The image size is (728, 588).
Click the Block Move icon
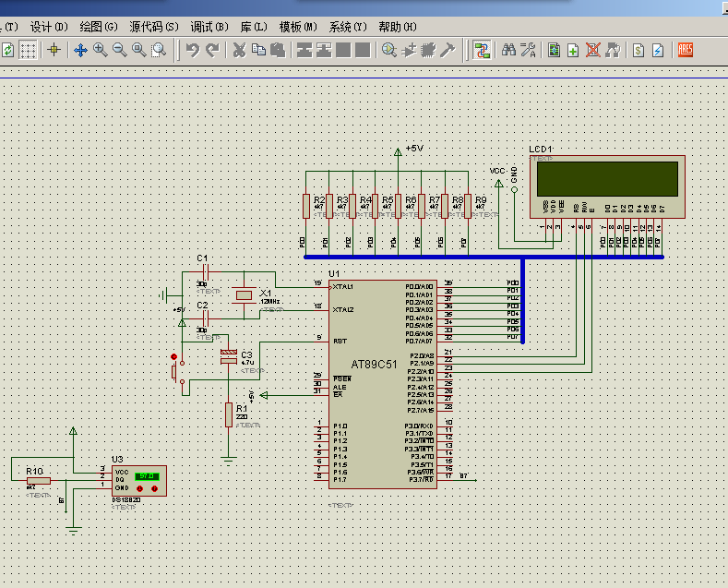(x=324, y=50)
